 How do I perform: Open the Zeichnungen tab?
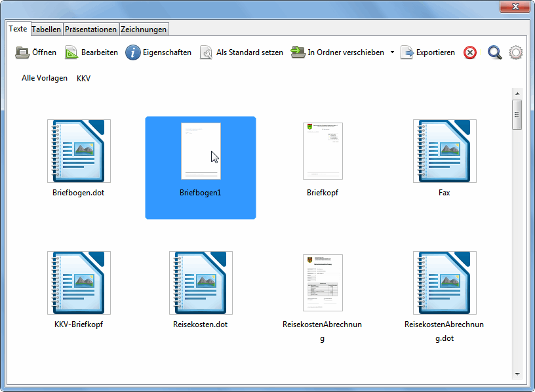coord(144,29)
